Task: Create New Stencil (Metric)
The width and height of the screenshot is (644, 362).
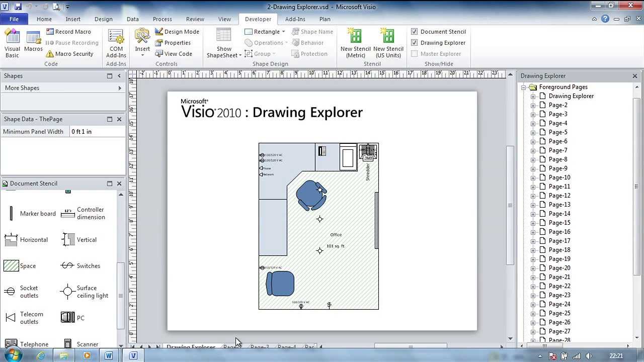Action: (356, 44)
